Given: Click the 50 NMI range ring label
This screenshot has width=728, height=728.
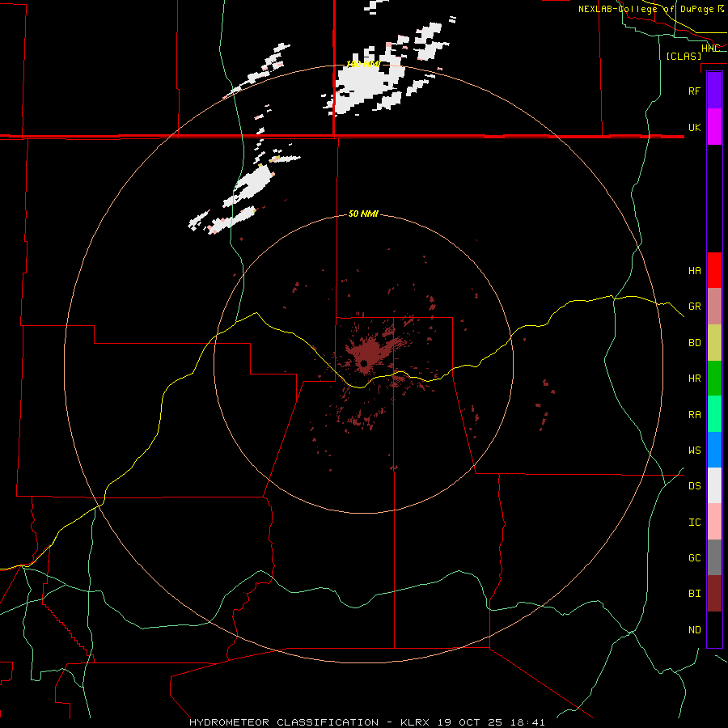Looking at the screenshot, I should (x=363, y=214).
